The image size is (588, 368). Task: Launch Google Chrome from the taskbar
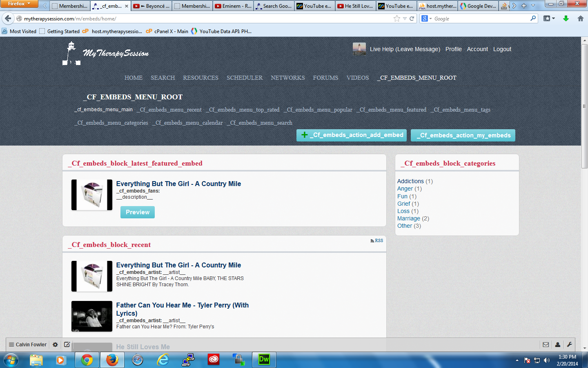[x=87, y=360]
